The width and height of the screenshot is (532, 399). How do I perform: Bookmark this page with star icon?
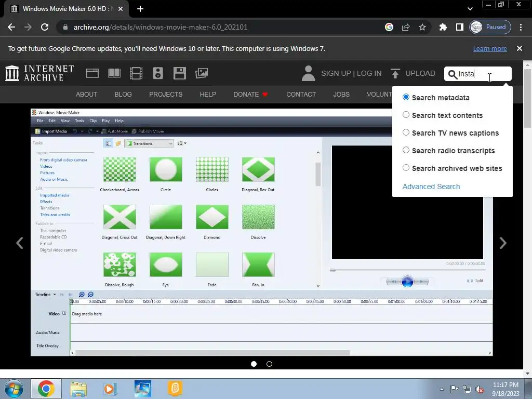(422, 27)
